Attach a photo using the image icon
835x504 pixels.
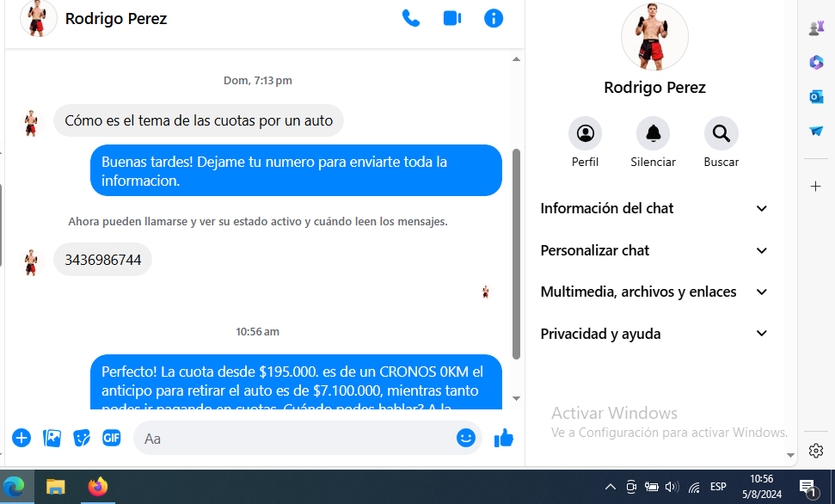click(x=52, y=438)
